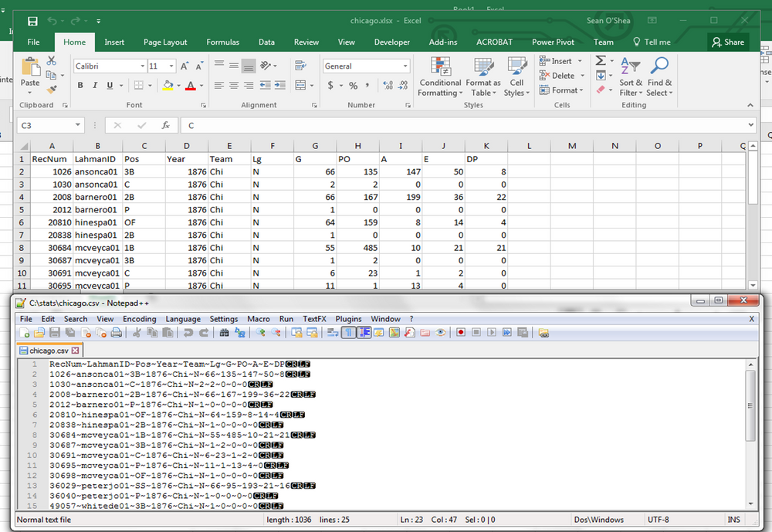This screenshot has width=772, height=532.
Task: Click the Print icon in Notepad++
Action: (118, 332)
